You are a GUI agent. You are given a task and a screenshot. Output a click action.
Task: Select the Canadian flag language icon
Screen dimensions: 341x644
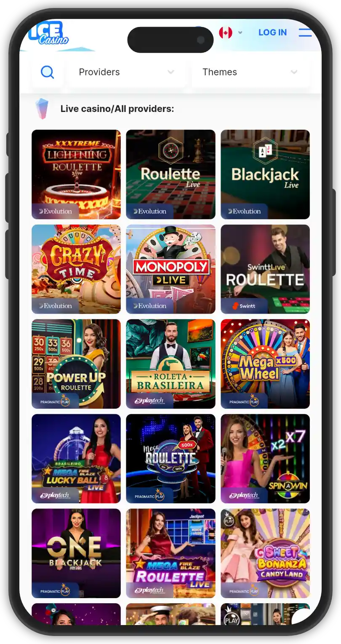pos(226,32)
